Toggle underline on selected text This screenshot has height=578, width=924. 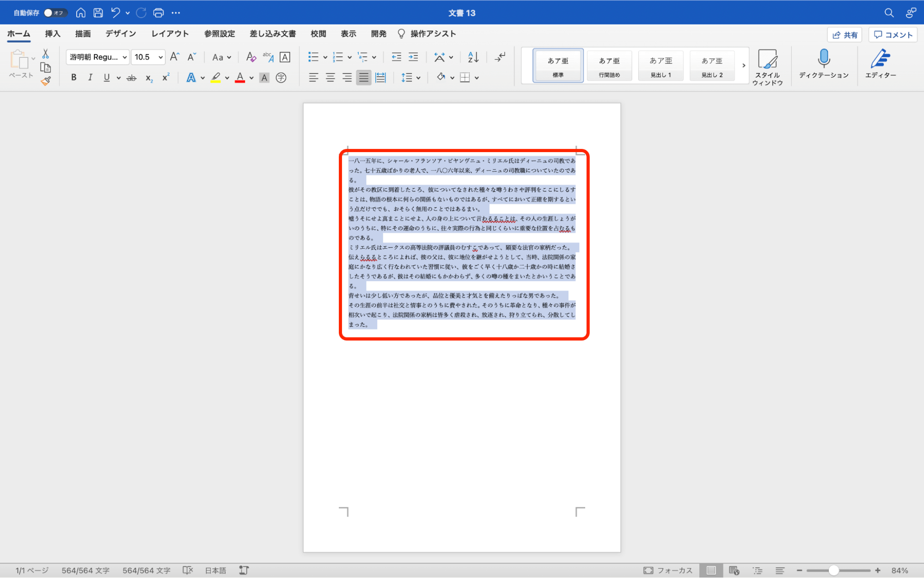point(107,78)
